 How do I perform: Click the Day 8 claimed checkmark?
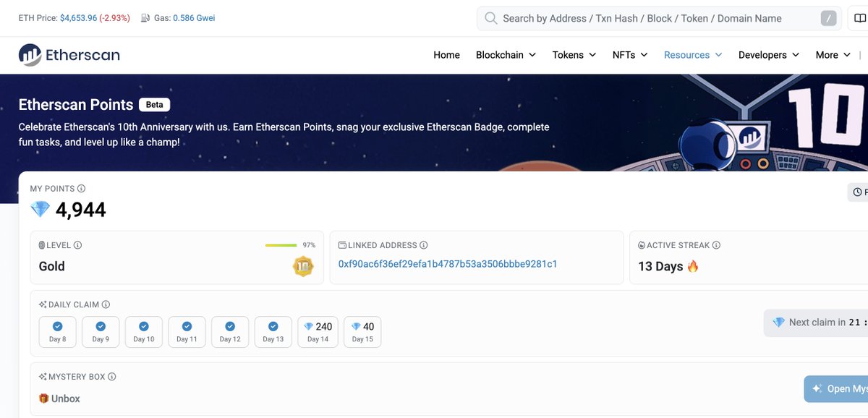coord(57,326)
